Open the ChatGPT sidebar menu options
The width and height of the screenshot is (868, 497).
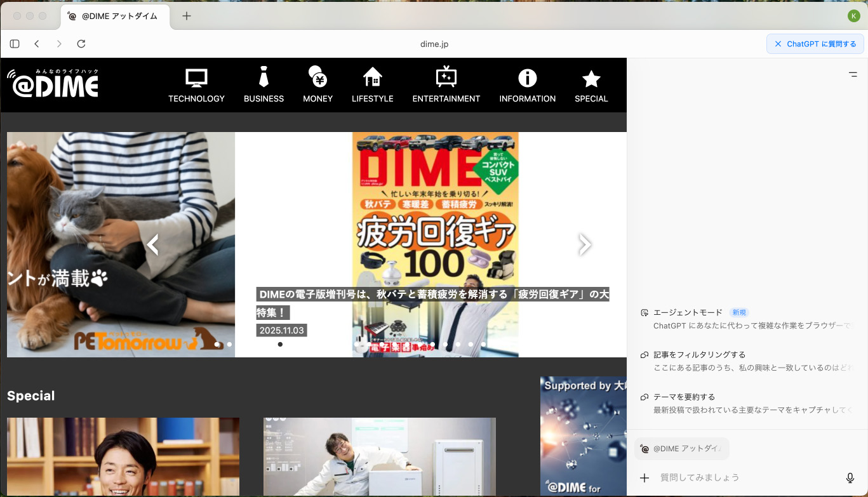coord(853,75)
